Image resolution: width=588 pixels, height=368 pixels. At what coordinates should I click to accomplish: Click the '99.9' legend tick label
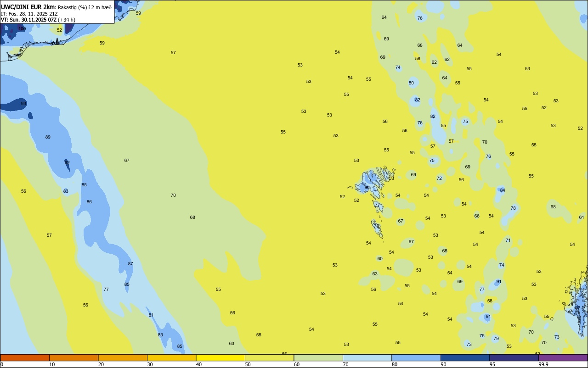[x=543, y=364]
